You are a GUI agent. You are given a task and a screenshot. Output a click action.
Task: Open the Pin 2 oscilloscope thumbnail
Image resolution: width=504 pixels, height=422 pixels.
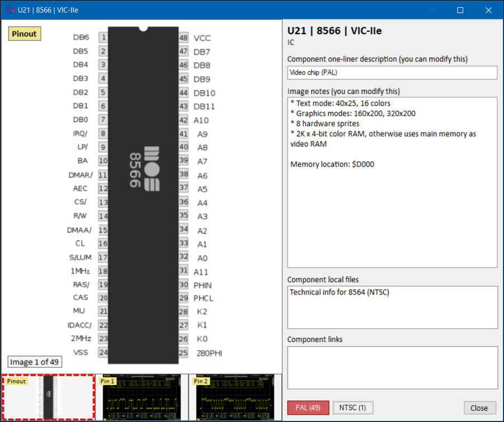(235, 397)
